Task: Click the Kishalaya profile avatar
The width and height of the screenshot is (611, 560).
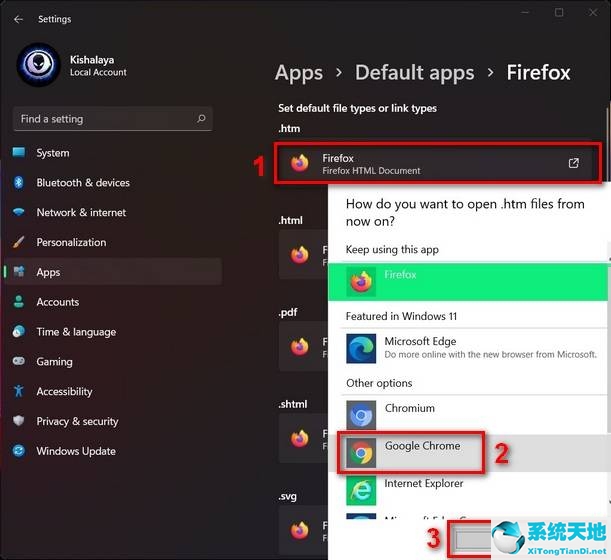Action: pos(39,65)
